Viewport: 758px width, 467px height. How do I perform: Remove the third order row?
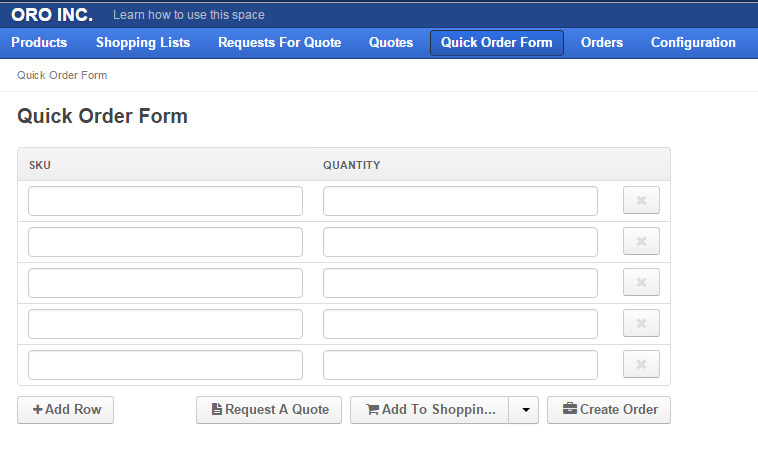[x=641, y=282]
